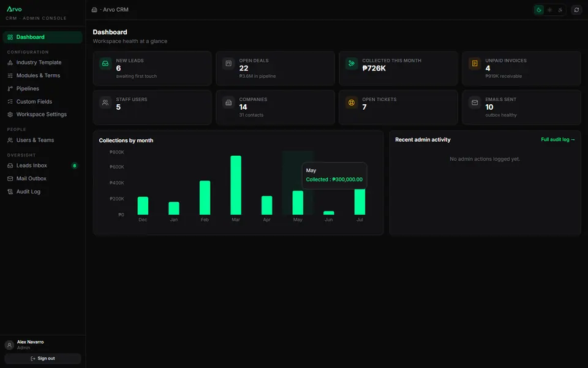Click the Unpaid Invoices value 4
The height and width of the screenshot is (368, 588).
[488, 68]
